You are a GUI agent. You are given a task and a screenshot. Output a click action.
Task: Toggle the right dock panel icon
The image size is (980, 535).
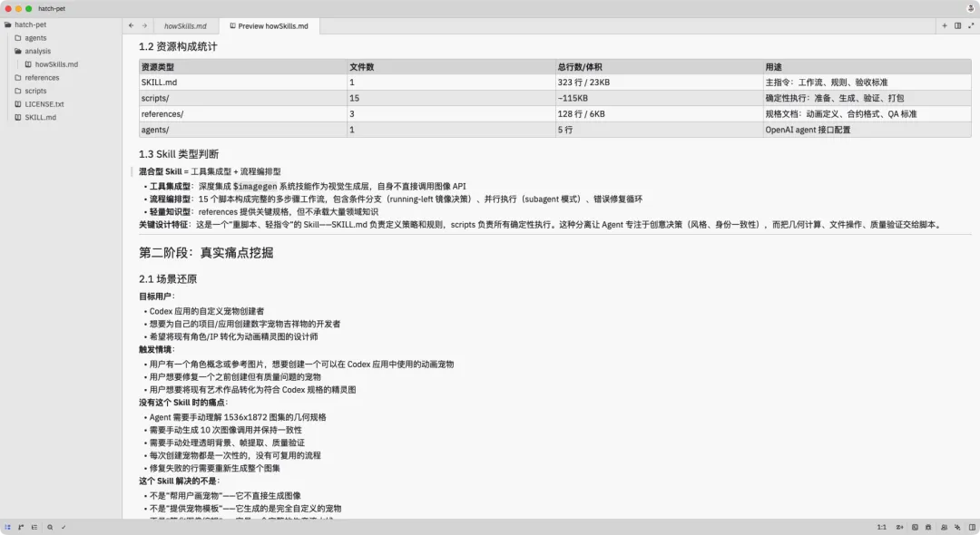click(x=972, y=527)
